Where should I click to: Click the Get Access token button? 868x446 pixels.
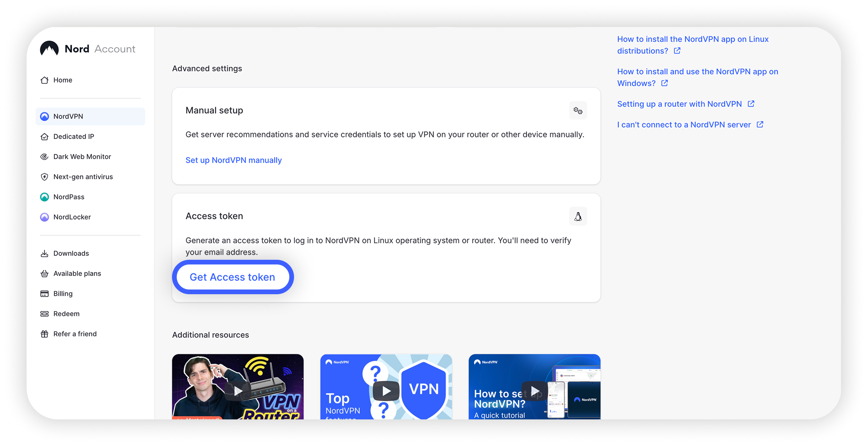click(233, 277)
